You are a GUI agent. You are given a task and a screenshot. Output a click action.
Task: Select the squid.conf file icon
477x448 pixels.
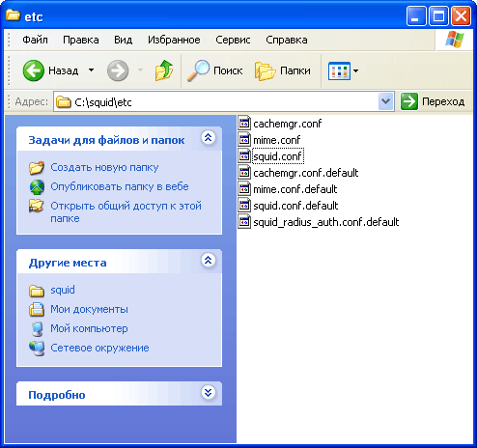pyautogui.click(x=244, y=156)
